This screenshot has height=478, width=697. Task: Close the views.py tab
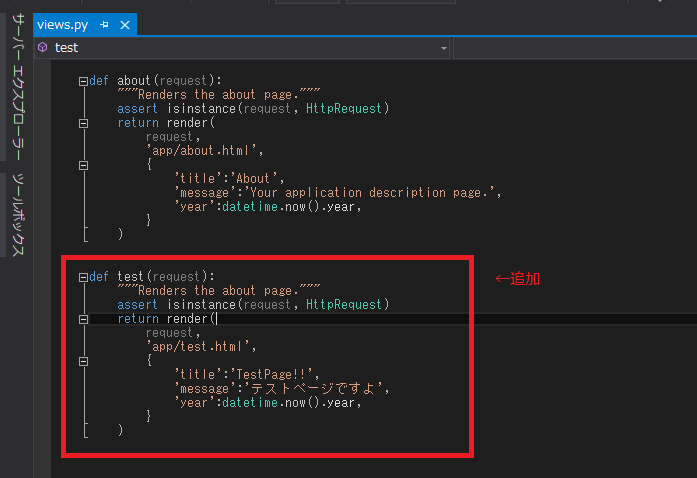(125, 25)
